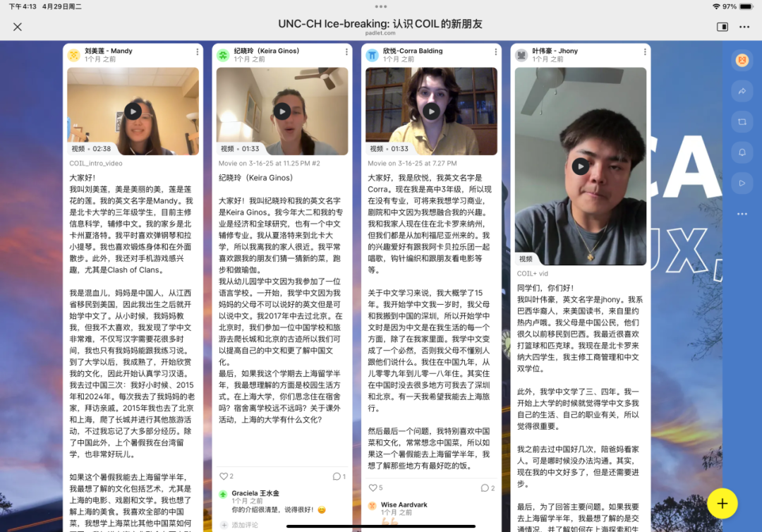Click caption Movie on 3-16-25 at 11.25 PM #2
This screenshot has height=532, width=762.
[270, 163]
